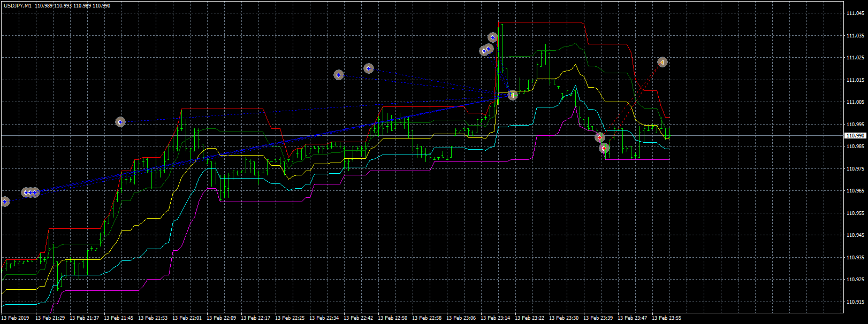Click the 111.035 price scale label
The width and height of the screenshot is (868, 324).
click(x=855, y=36)
